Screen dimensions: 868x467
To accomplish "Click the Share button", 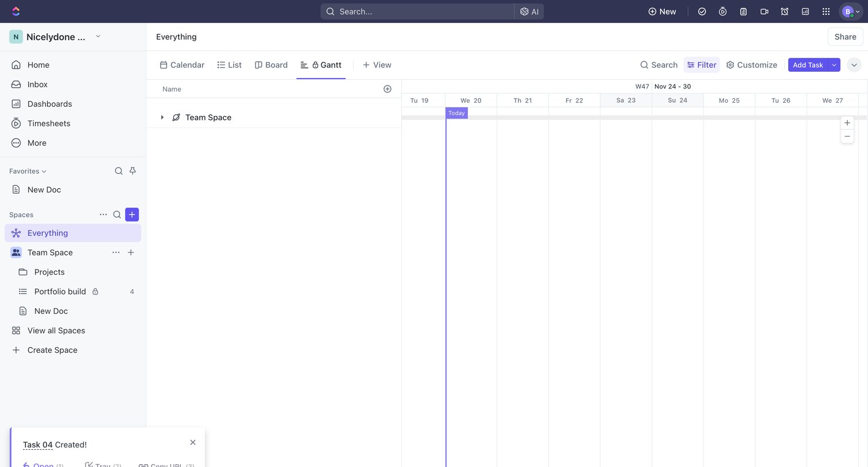I will [845, 37].
